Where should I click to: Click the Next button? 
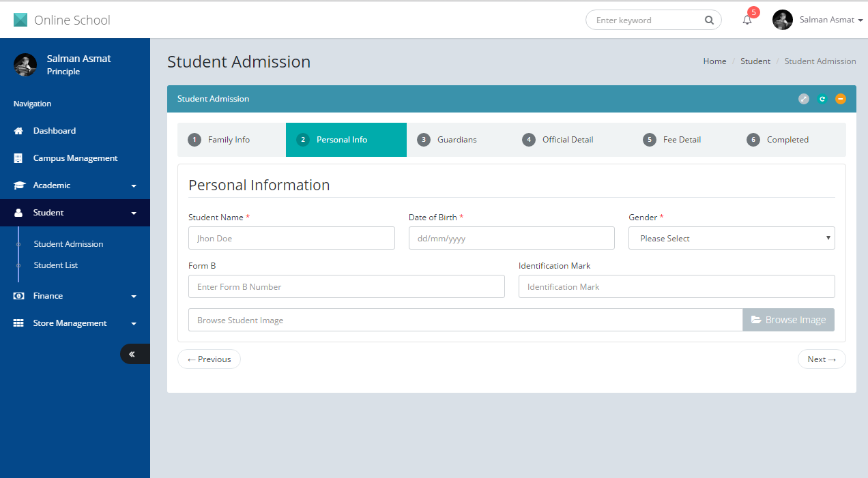pyautogui.click(x=821, y=359)
